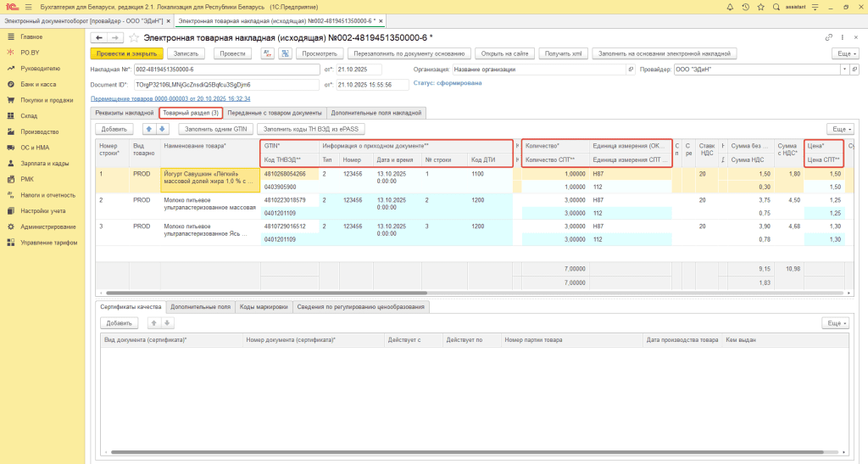Open the Дополнительные поля накладной tab
This screenshot has width=868, height=464.
[376, 113]
